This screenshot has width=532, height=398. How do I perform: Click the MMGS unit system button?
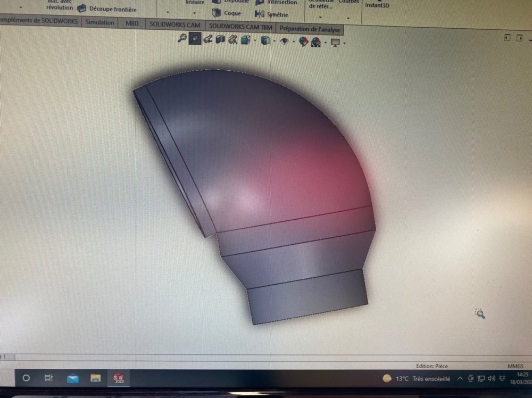(515, 366)
